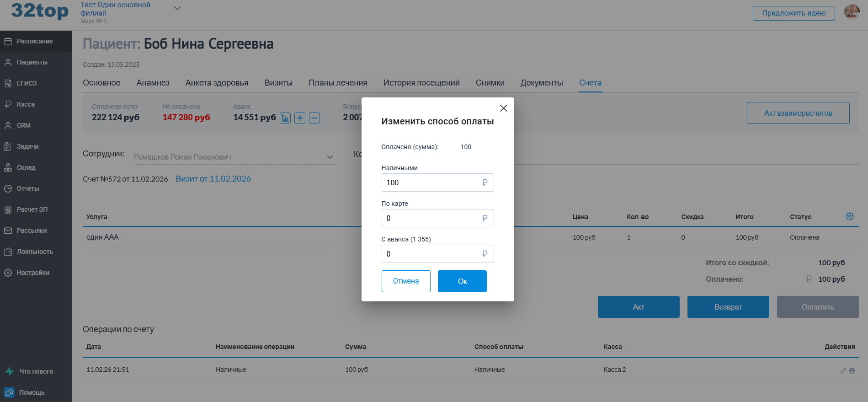This screenshot has height=402, width=868.
Task: Open Сотрудник employee dropdown
Action: [234, 157]
